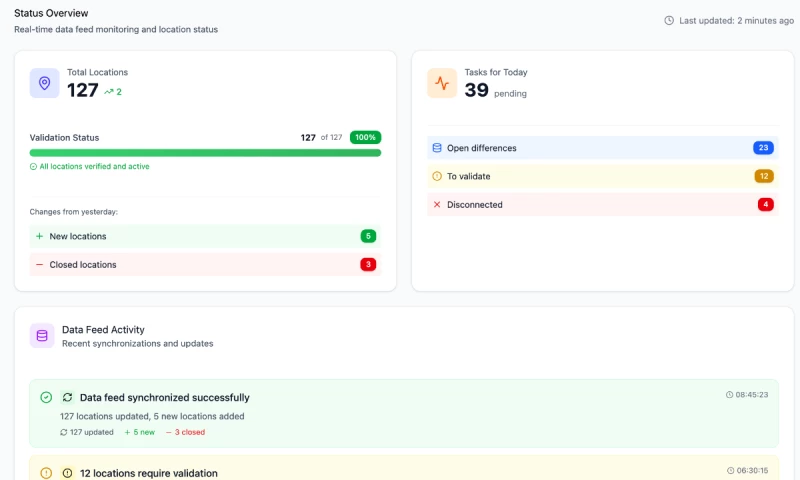The width and height of the screenshot is (800, 480).
Task: Click the clock icon beside Last updated
Action: (669, 20)
